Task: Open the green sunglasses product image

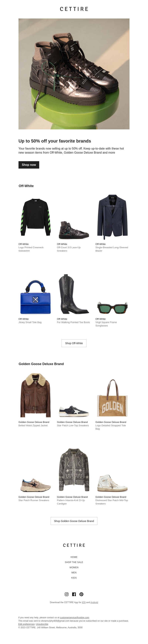Action: point(112,308)
